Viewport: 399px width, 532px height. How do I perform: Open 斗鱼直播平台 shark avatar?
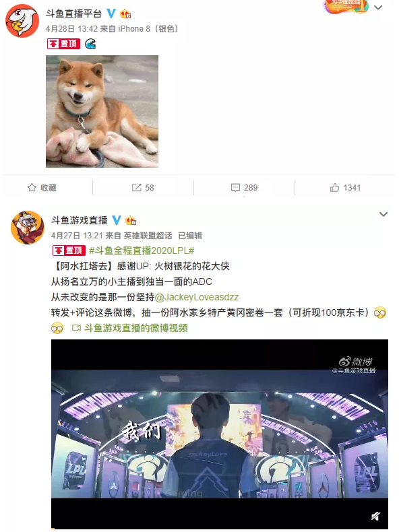click(x=22, y=20)
